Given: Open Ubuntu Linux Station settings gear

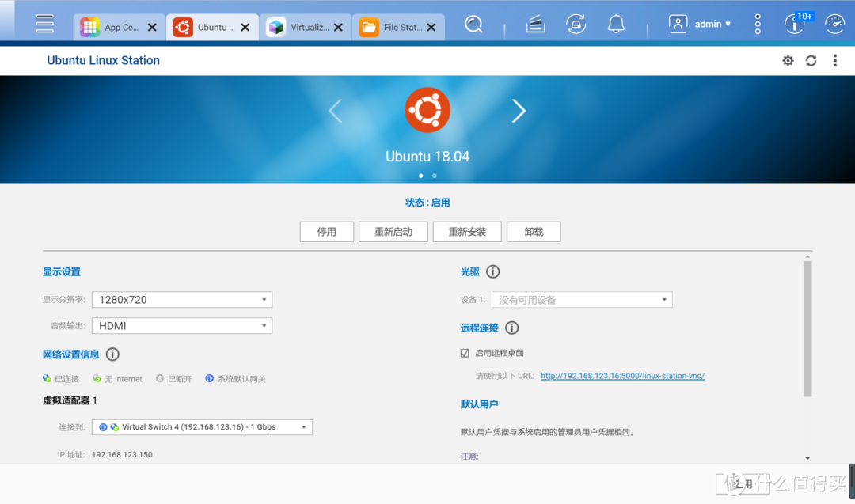Looking at the screenshot, I should tap(788, 60).
